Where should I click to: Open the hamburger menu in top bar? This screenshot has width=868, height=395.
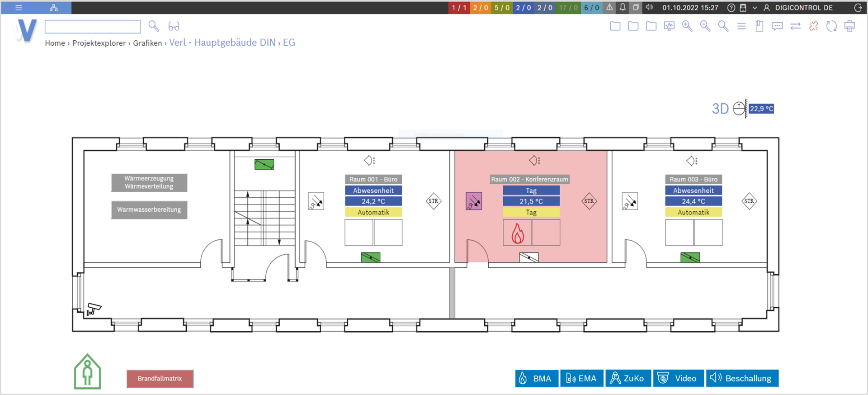pyautogui.click(x=19, y=8)
